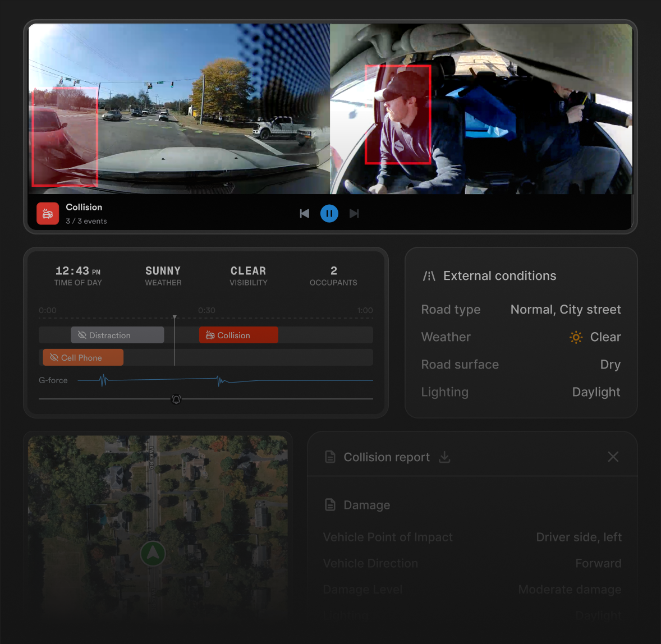Click the red Collision event icon
Image resolution: width=661 pixels, height=644 pixels.
pyautogui.click(x=48, y=214)
